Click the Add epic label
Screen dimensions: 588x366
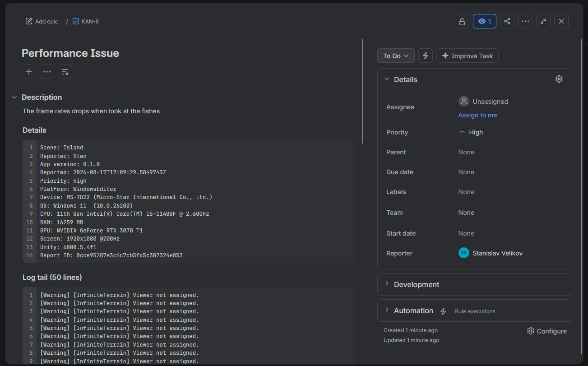[46, 21]
